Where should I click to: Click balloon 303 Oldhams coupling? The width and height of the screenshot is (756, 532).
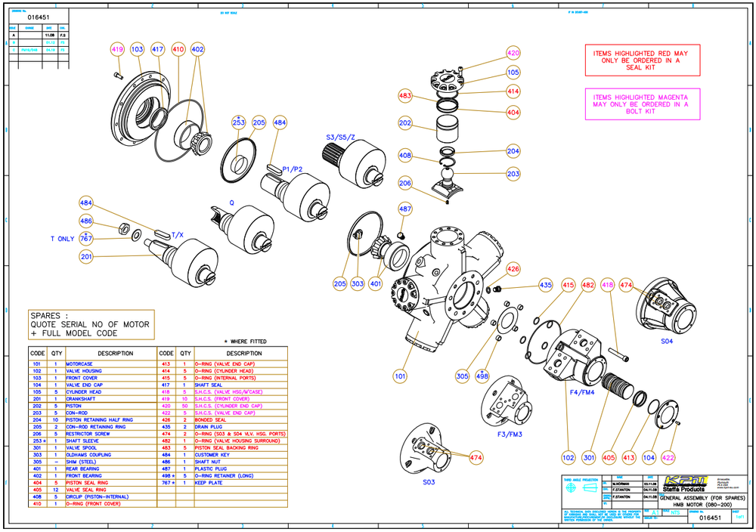(358, 283)
